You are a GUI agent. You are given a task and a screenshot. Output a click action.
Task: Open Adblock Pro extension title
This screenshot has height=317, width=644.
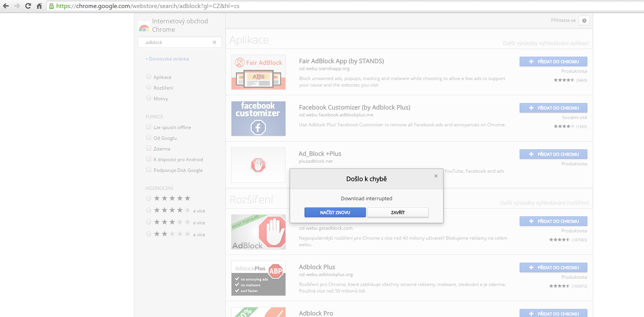(316, 313)
